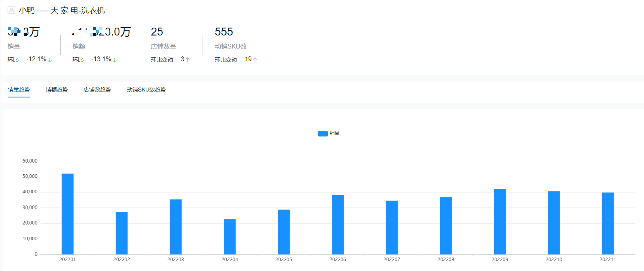
Task: Click the 202207 x-axis label
Action: pyautogui.click(x=392, y=260)
